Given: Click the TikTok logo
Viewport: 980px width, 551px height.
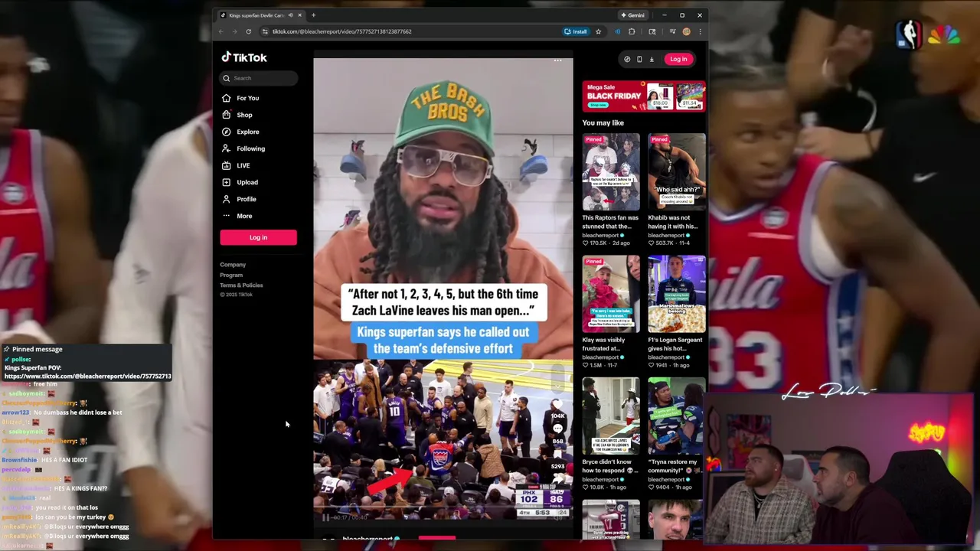Looking at the screenshot, I should (x=244, y=57).
